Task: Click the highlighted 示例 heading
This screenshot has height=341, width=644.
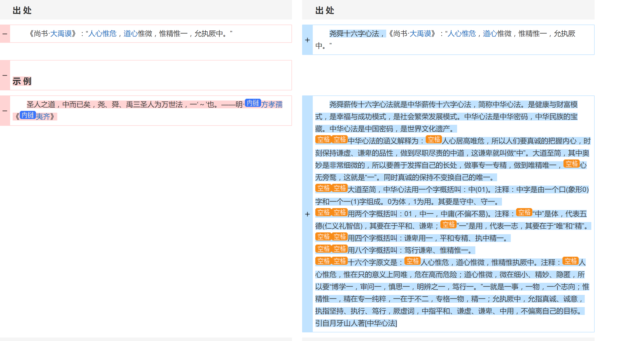Action: [x=22, y=81]
